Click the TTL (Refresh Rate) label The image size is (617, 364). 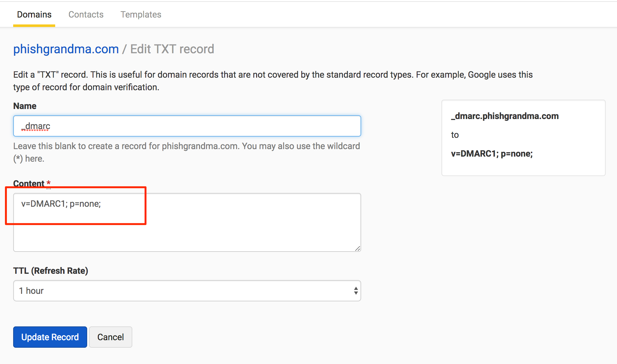click(x=50, y=271)
